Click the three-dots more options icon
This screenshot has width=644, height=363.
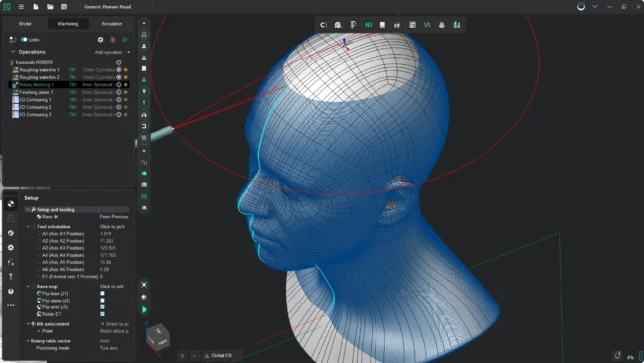click(11, 305)
